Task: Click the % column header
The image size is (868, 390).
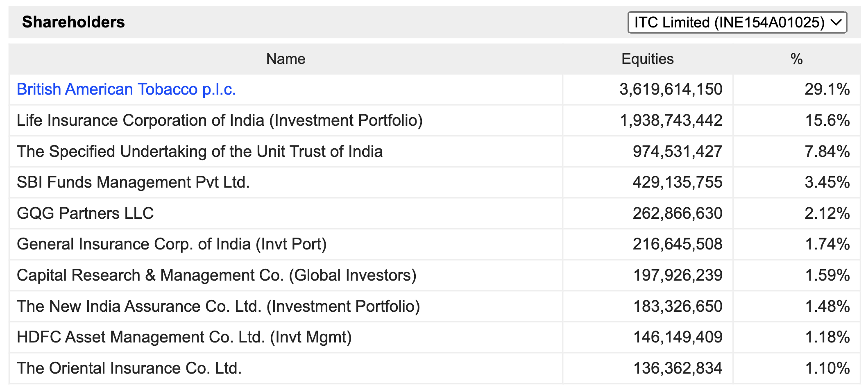Action: point(796,59)
